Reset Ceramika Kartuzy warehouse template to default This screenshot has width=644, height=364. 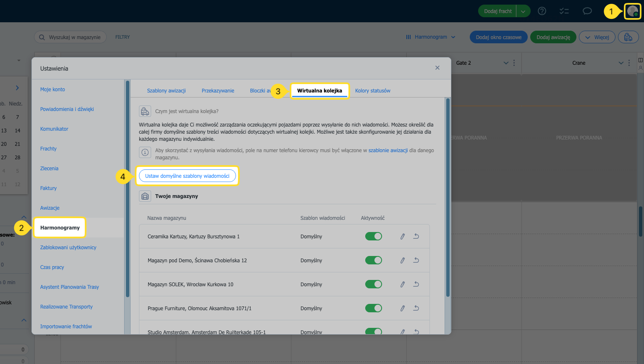[416, 236]
